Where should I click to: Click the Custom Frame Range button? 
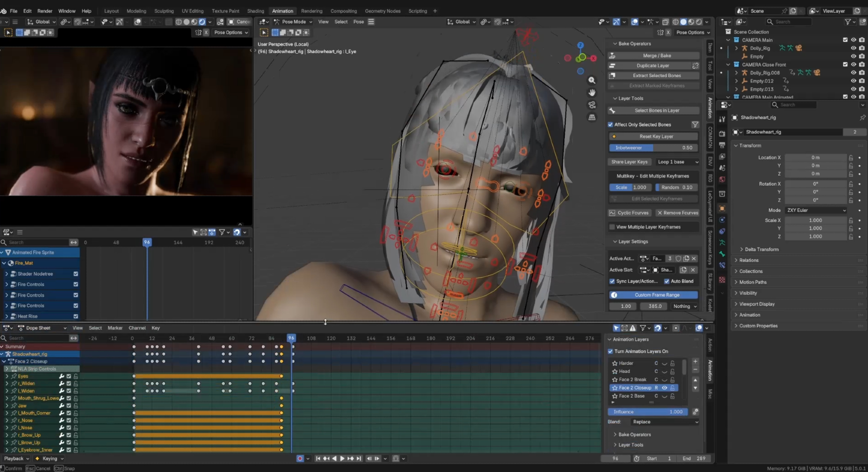coord(657,295)
